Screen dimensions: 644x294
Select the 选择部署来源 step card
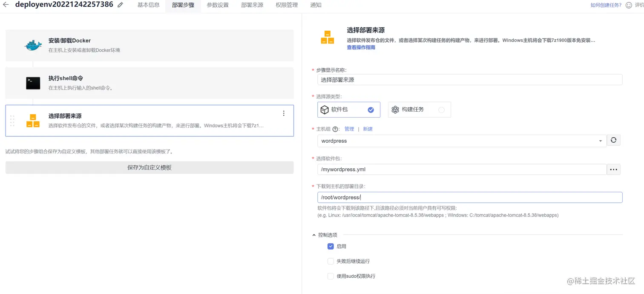tap(149, 121)
